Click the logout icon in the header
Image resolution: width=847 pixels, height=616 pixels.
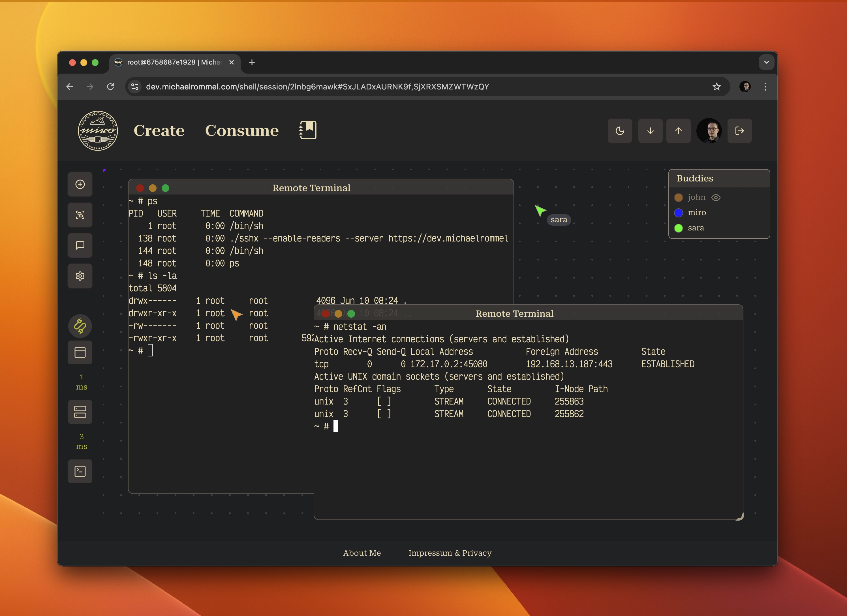pyautogui.click(x=739, y=131)
